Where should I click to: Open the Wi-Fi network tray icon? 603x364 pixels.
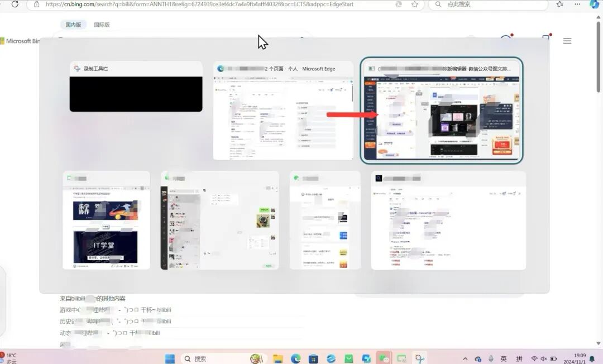coord(534,358)
